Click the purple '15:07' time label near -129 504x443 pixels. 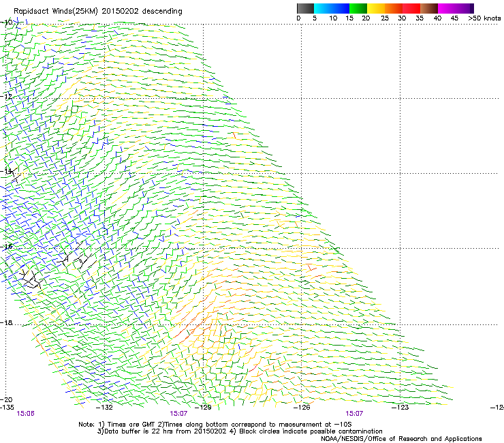(x=178, y=414)
